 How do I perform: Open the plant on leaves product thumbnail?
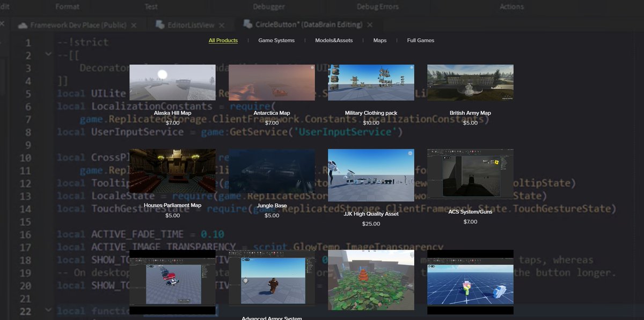(371, 280)
